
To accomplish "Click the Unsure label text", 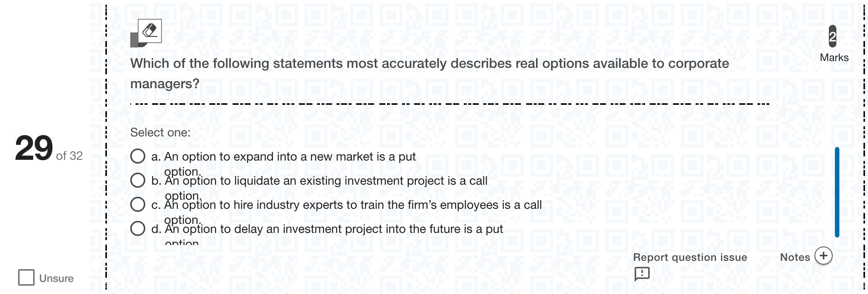I will point(56,278).
